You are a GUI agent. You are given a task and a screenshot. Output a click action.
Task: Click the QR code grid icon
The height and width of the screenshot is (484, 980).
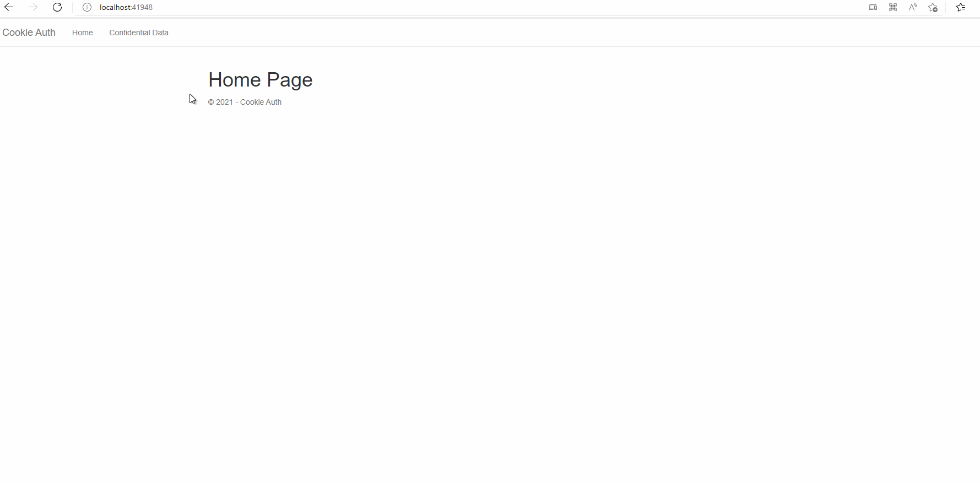pyautogui.click(x=893, y=7)
